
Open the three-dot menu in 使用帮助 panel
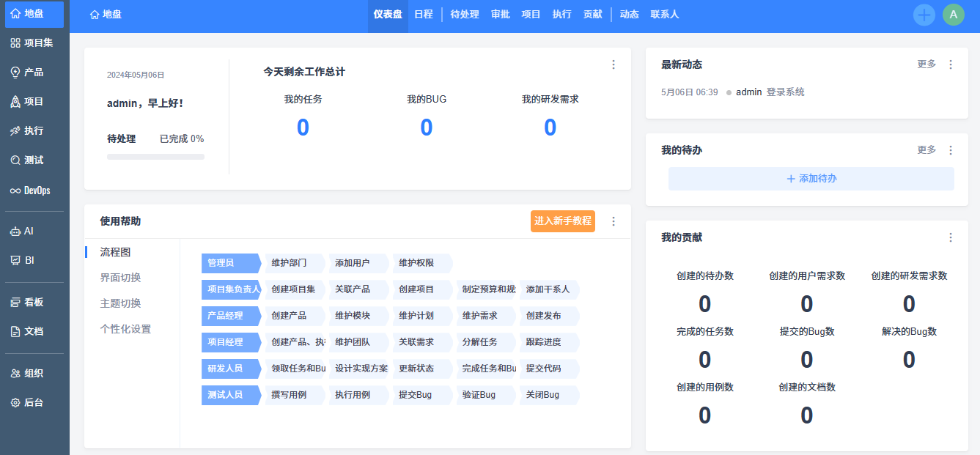pos(614,221)
